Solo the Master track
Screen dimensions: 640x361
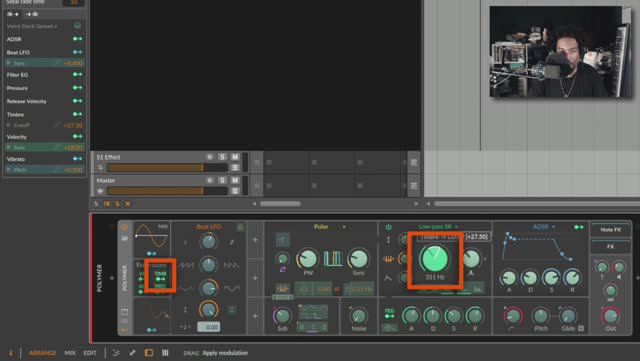pyautogui.click(x=222, y=180)
